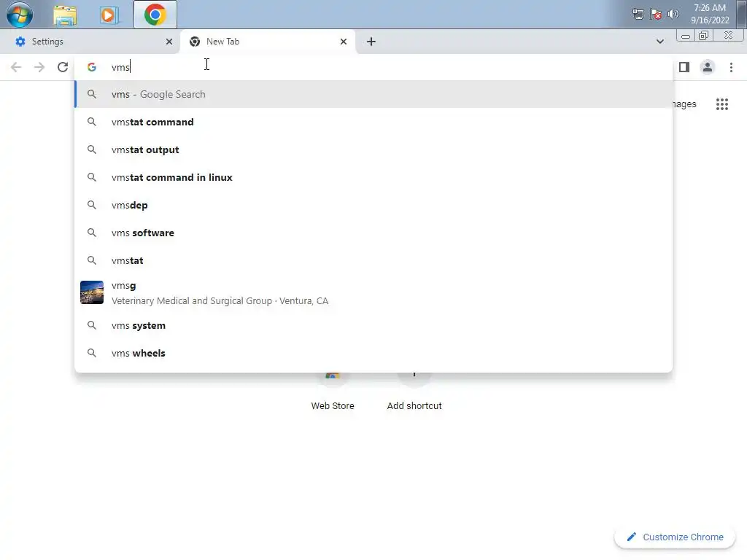The height and width of the screenshot is (560, 747).
Task: Select the New Tab tab
Action: (x=267, y=42)
